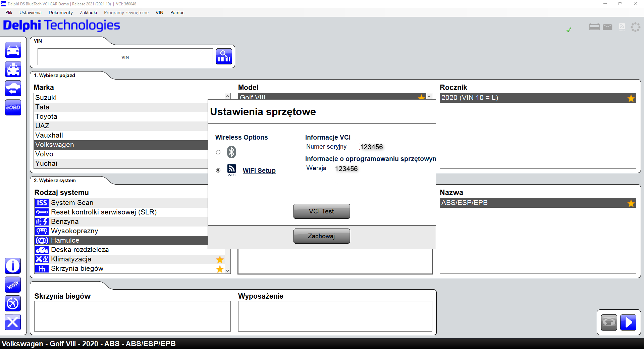The width and height of the screenshot is (644, 349).
Task: Click the blue X exit sidebar icon
Action: [13, 322]
